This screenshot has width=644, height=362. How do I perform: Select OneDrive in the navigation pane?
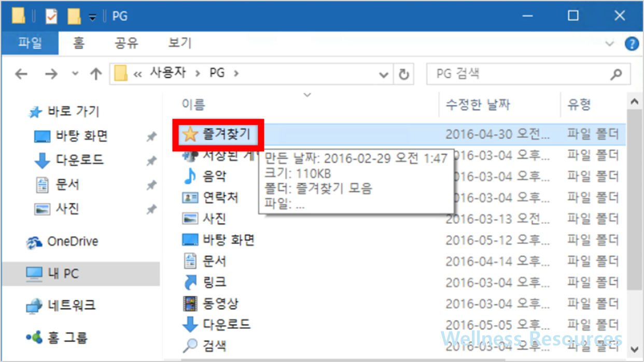pyautogui.click(x=73, y=241)
